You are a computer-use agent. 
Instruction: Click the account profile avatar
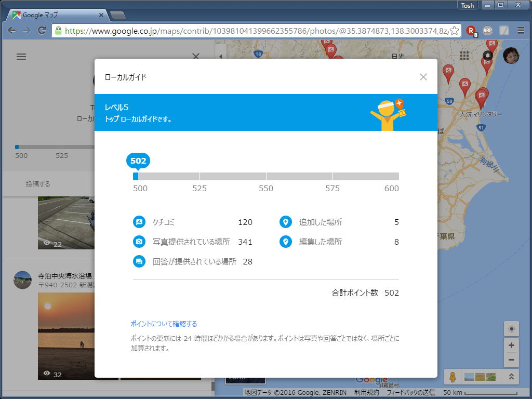tap(511, 56)
